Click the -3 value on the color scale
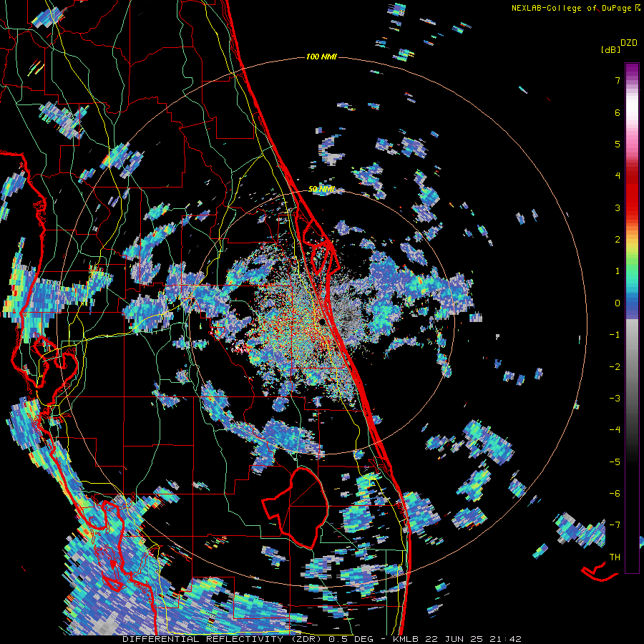The width and height of the screenshot is (644, 644). (x=615, y=399)
